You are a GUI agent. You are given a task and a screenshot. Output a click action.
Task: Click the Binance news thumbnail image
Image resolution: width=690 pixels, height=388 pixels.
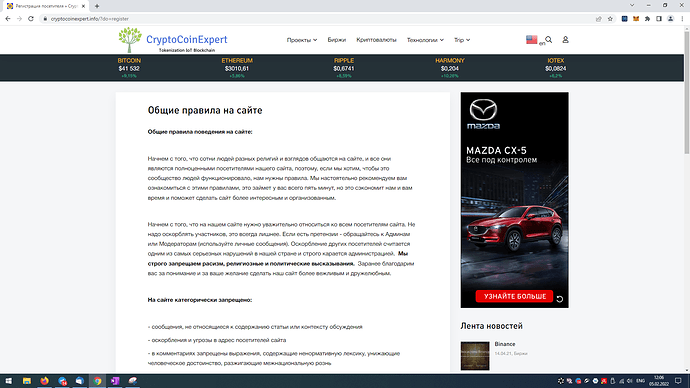click(475, 356)
